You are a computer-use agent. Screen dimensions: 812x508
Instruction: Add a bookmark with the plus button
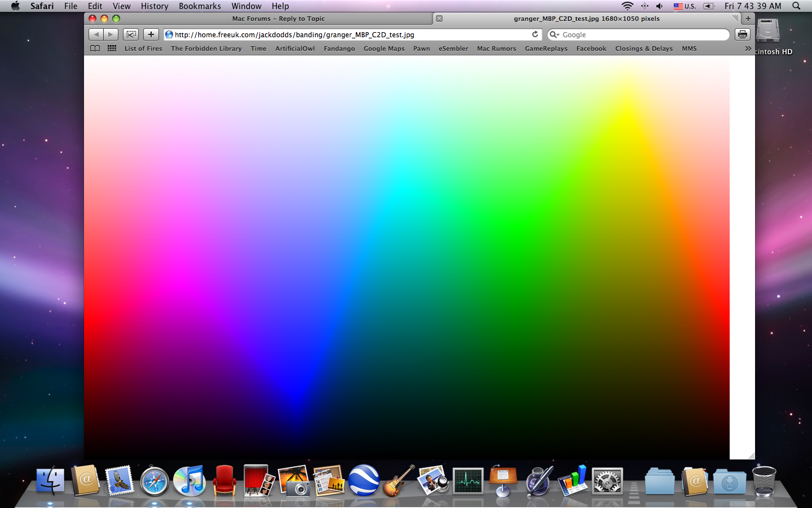[x=151, y=34]
